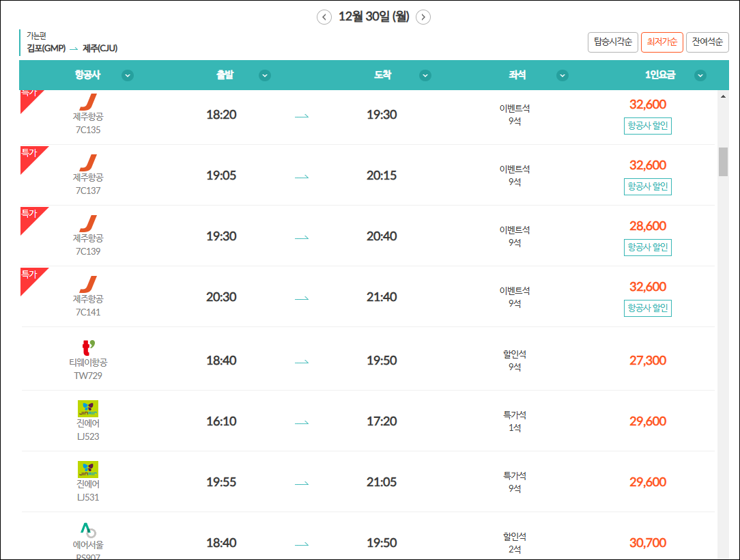
Task: Select the 32,600 fare for flight 7C137
Action: click(x=647, y=165)
